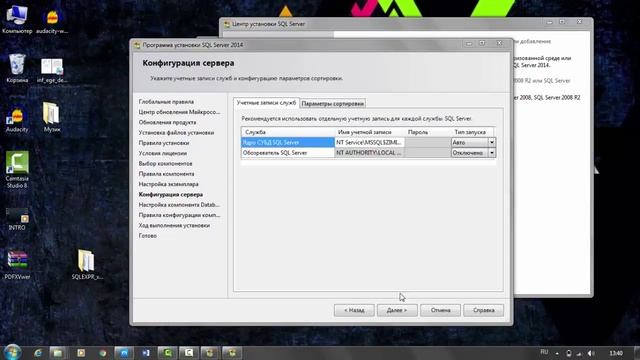Launch Internet Explorer from the taskbar
The image size is (640, 360).
click(38, 353)
